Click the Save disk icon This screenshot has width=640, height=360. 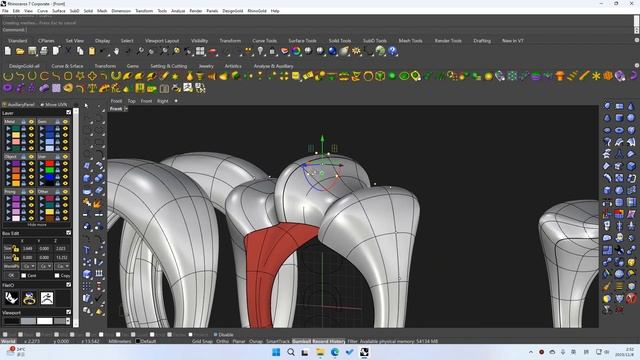[32, 51]
